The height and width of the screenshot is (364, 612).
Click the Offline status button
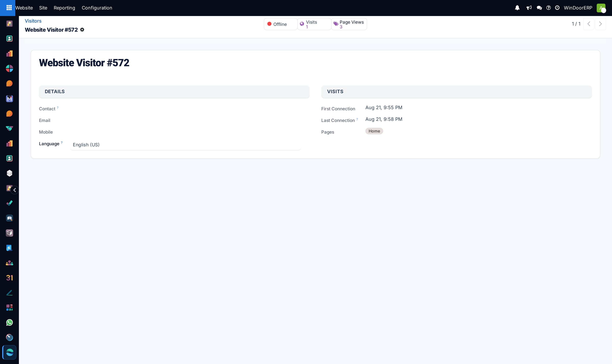point(280,24)
